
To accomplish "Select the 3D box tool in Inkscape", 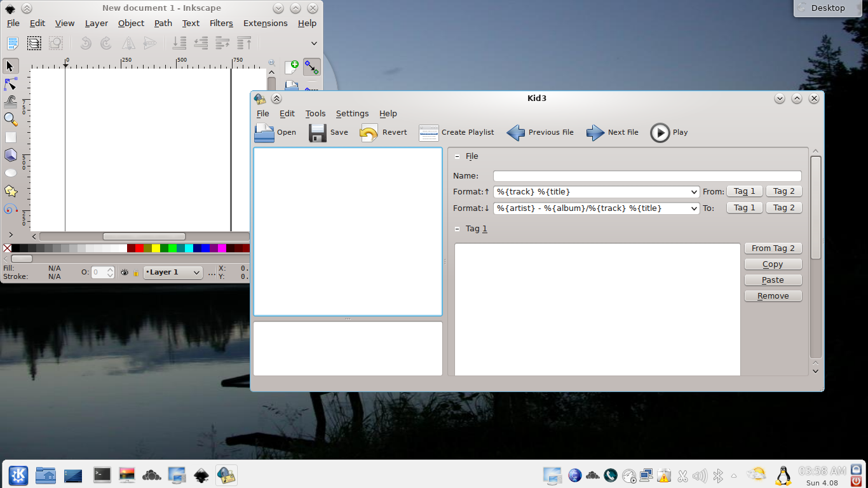I will pyautogui.click(x=10, y=154).
